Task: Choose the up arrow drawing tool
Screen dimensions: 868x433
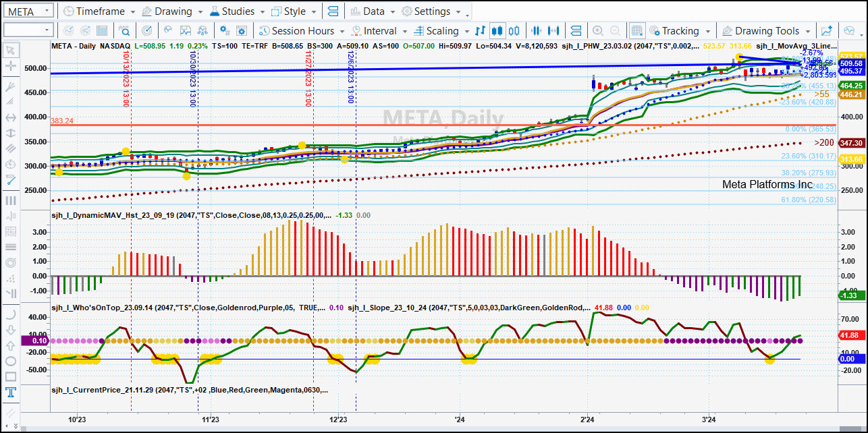Action: pos(11,345)
